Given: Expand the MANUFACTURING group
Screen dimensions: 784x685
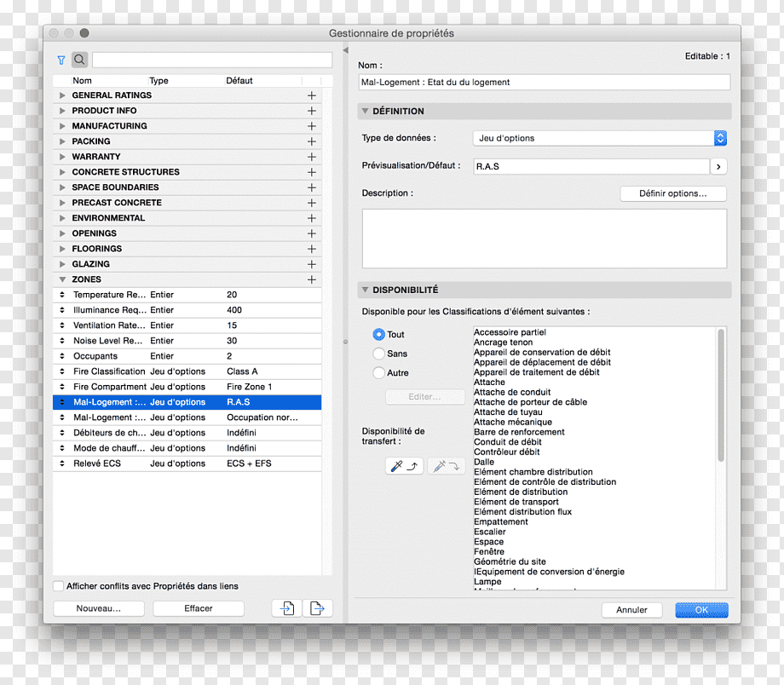Looking at the screenshot, I should click(x=62, y=126).
